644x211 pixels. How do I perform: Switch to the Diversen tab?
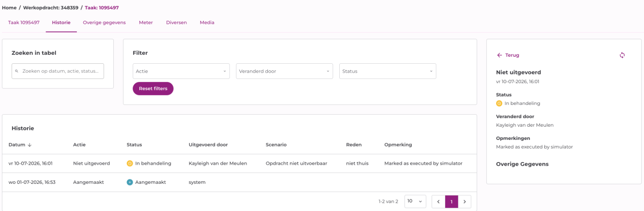coord(176,23)
